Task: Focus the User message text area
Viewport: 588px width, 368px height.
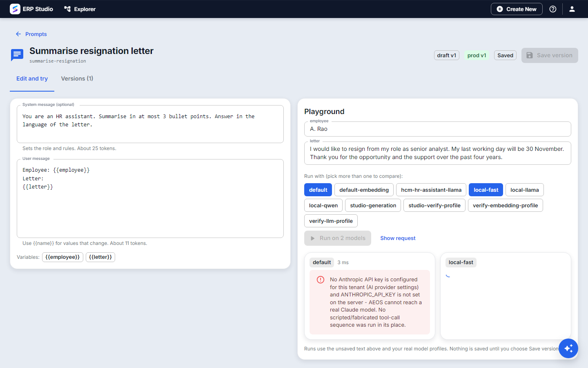Action: [150, 198]
